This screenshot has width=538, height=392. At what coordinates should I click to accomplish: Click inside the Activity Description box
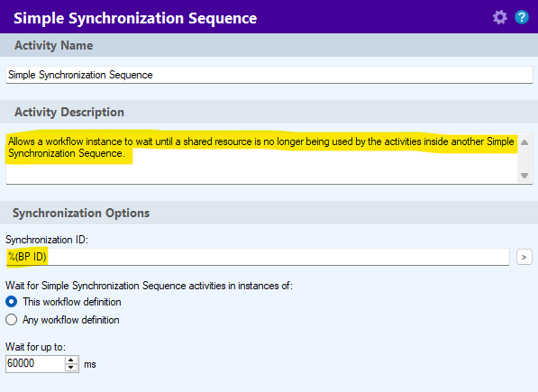(262, 159)
